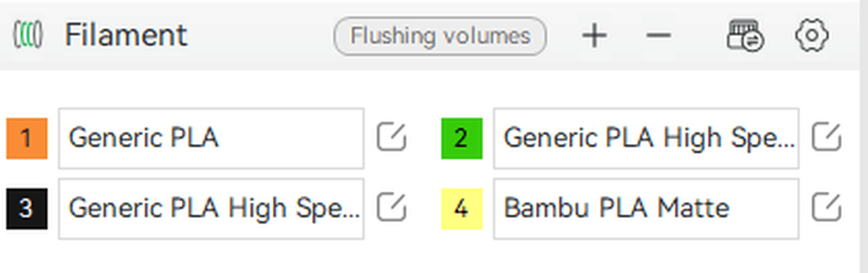Select the Bambu PLA Matte dropdown
Screen dimensions: 868x273
coord(645,208)
